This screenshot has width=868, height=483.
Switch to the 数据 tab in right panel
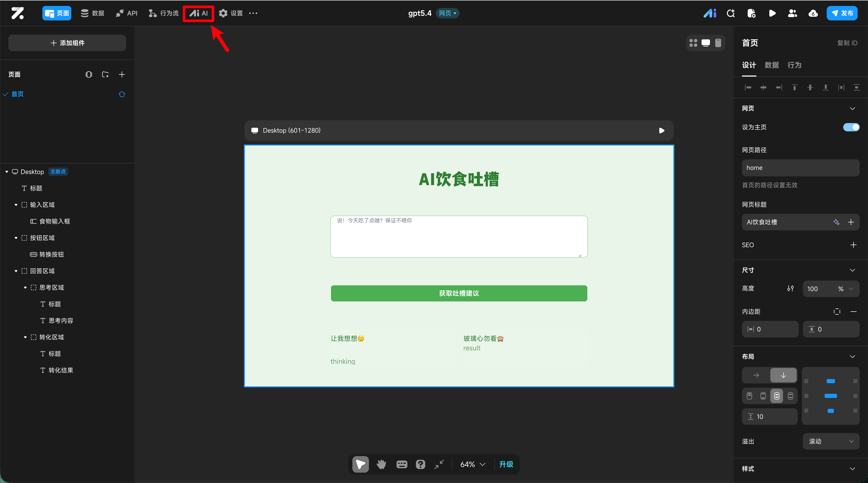(772, 65)
